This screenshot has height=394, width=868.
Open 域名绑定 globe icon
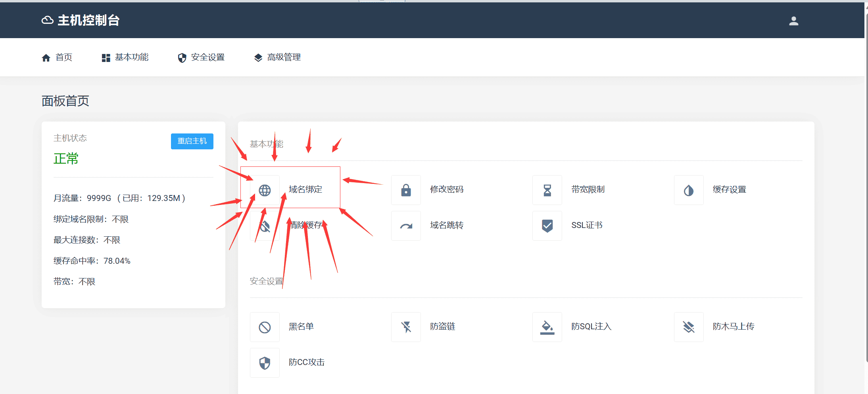point(265,190)
